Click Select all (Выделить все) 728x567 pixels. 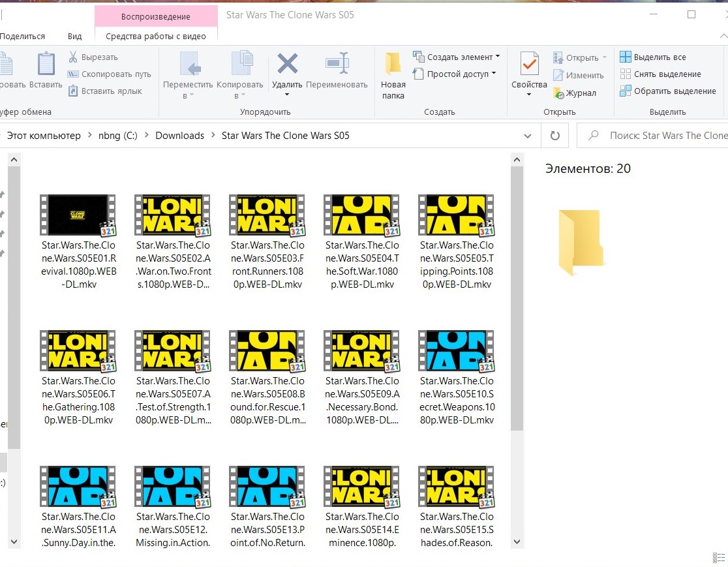tap(653, 57)
